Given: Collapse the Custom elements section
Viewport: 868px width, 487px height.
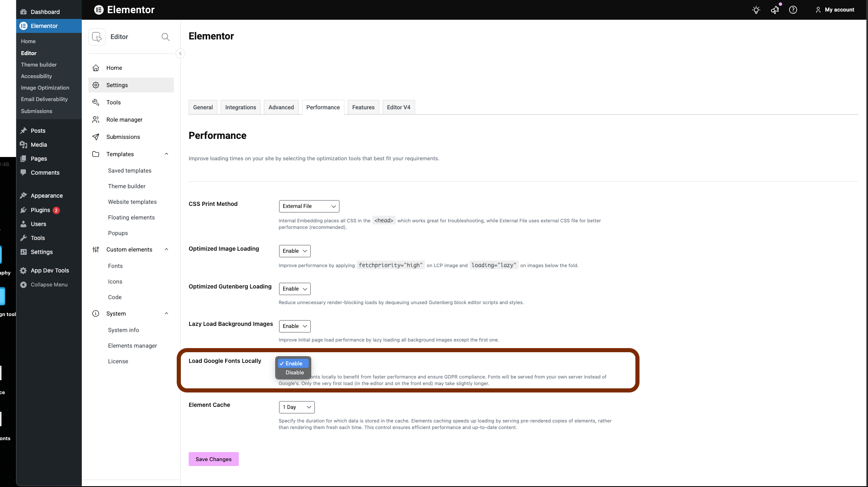Looking at the screenshot, I should pos(166,249).
